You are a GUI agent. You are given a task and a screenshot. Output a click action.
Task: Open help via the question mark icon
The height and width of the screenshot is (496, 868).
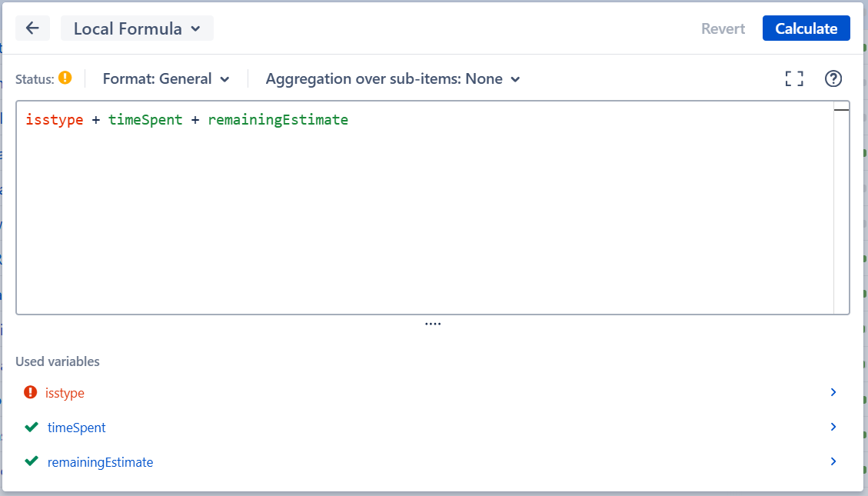(x=833, y=78)
